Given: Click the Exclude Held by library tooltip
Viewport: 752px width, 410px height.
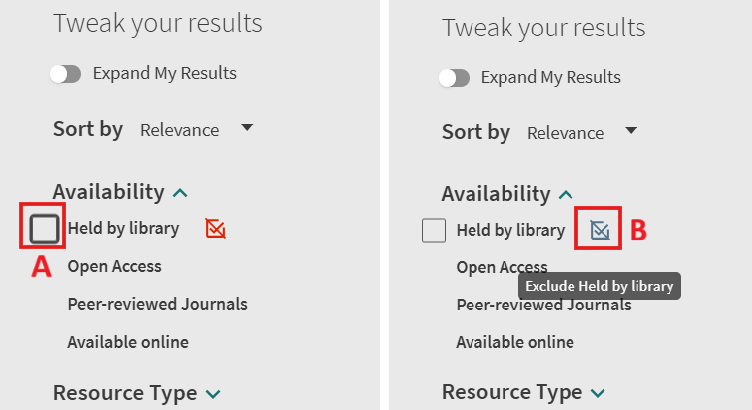Looking at the screenshot, I should (598, 287).
